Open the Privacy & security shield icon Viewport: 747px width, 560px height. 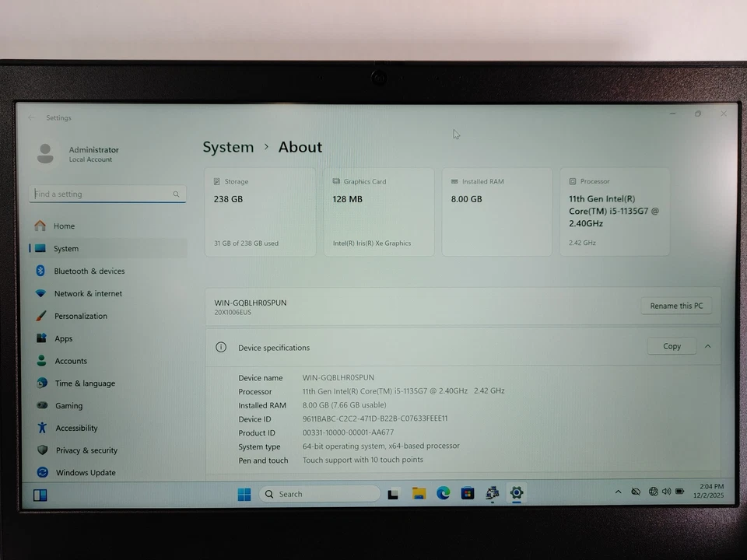click(40, 450)
